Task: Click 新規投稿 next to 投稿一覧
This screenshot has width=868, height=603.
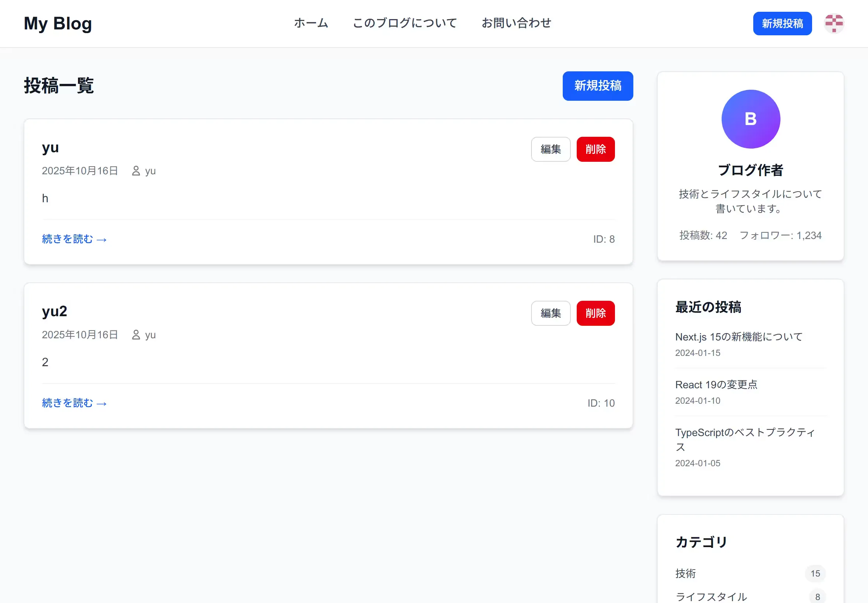Action: click(x=597, y=86)
